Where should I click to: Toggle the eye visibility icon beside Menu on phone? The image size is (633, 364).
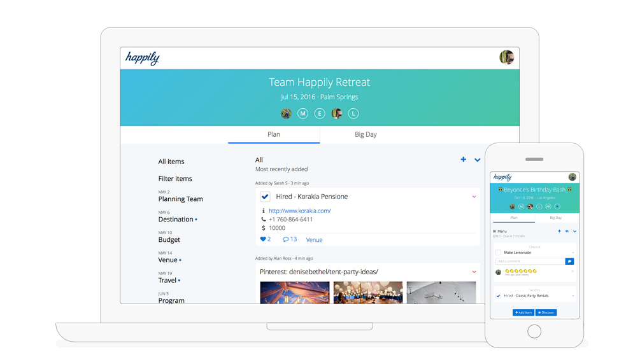click(567, 231)
